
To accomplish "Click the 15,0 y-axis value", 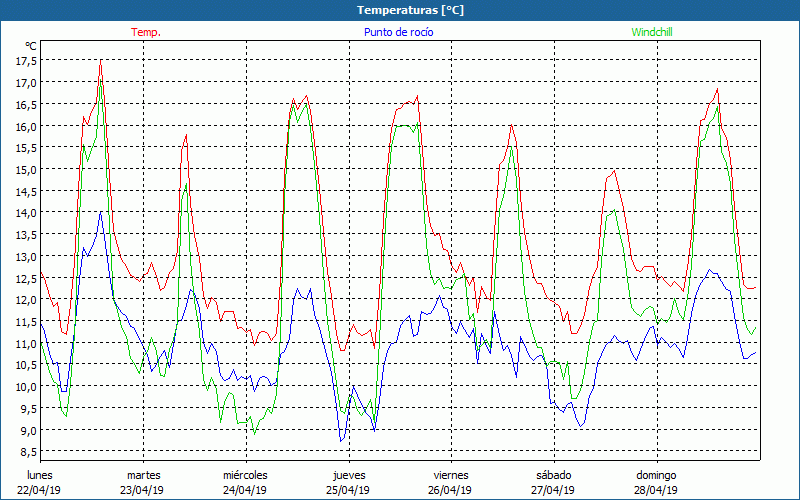I will pyautogui.click(x=27, y=169).
